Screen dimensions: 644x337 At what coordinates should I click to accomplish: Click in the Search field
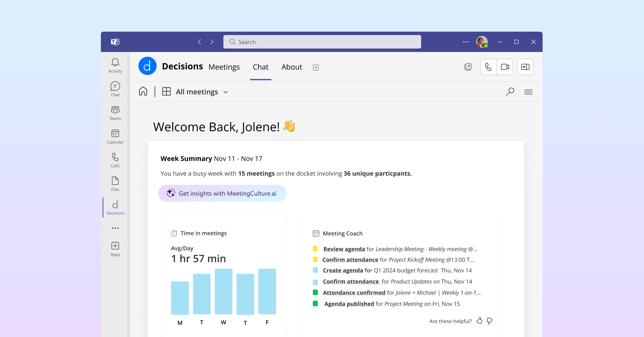coord(322,42)
